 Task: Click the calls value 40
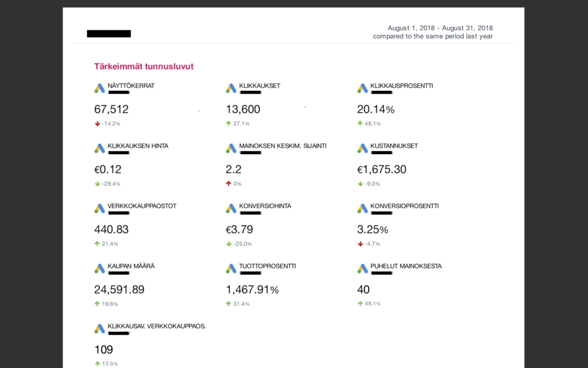click(x=363, y=290)
